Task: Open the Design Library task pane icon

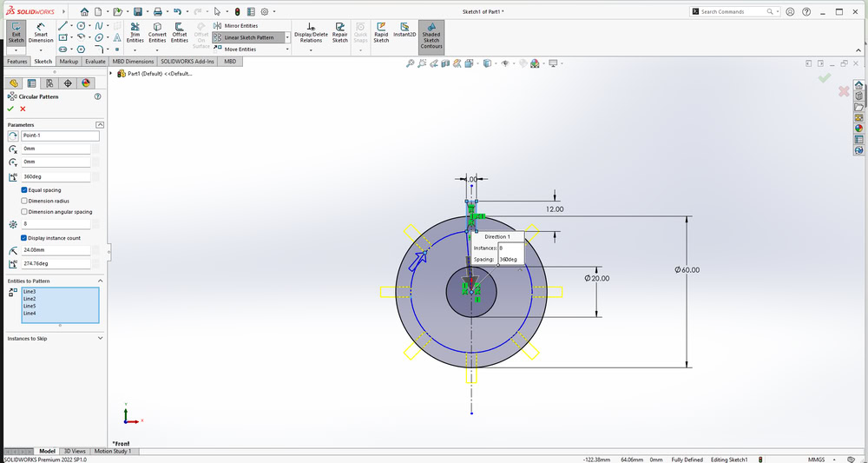Action: pyautogui.click(x=858, y=96)
